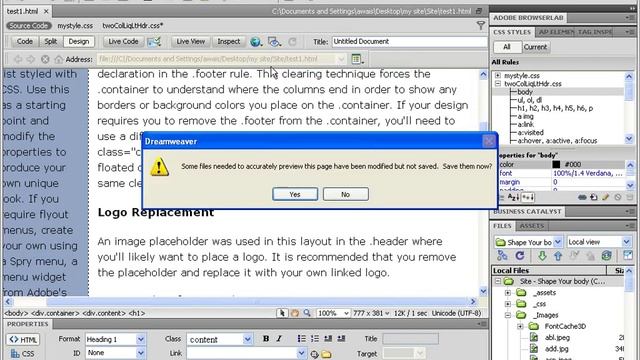Switch to the Assets tab

[531, 226]
